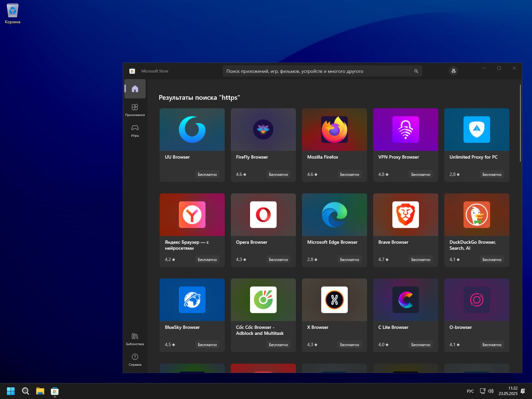Viewport: 532px width, 399px height.
Task: Open the X Browser app icon
Action: tap(334, 300)
